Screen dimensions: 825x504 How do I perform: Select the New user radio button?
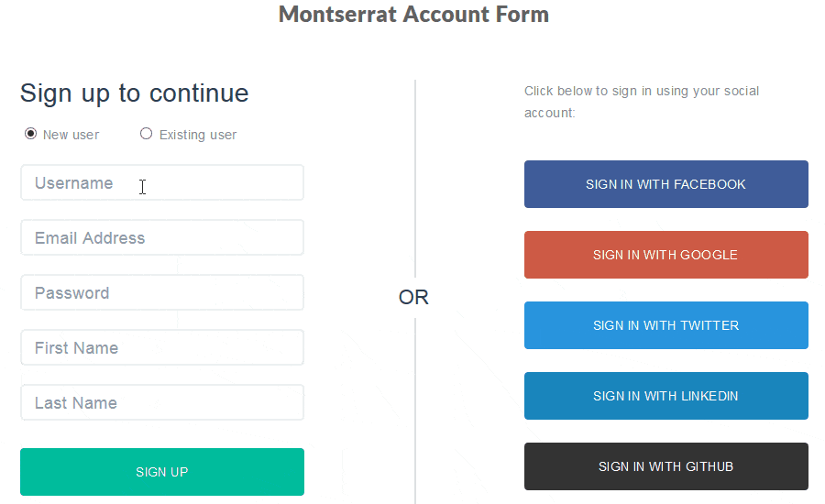[30, 134]
